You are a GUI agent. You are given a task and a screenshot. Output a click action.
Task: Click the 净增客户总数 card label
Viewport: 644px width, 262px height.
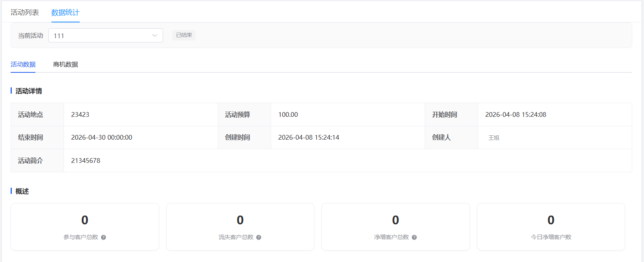[391, 237]
